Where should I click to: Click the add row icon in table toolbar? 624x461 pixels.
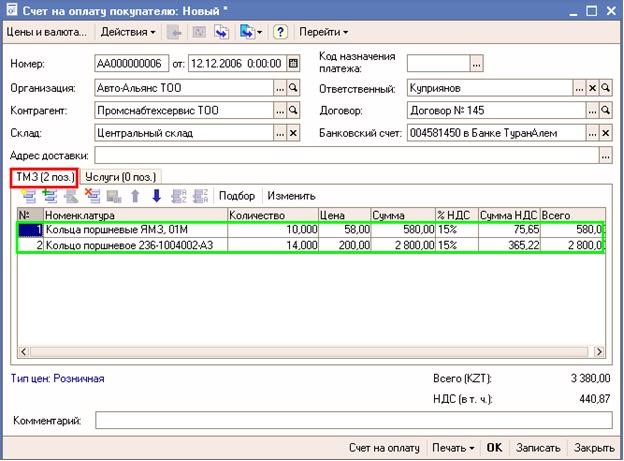point(26,196)
